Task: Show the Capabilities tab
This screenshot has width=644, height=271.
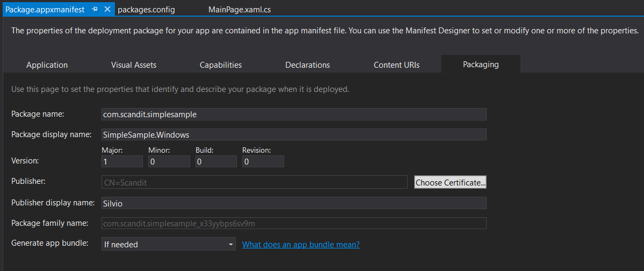Action: pyautogui.click(x=221, y=65)
